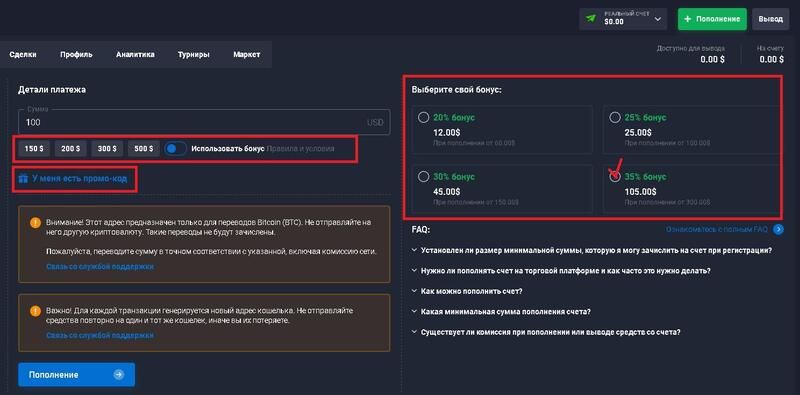The width and height of the screenshot is (800, 395).
Task: Click the Bitcoin warning exclamation icon
Action: point(35,223)
